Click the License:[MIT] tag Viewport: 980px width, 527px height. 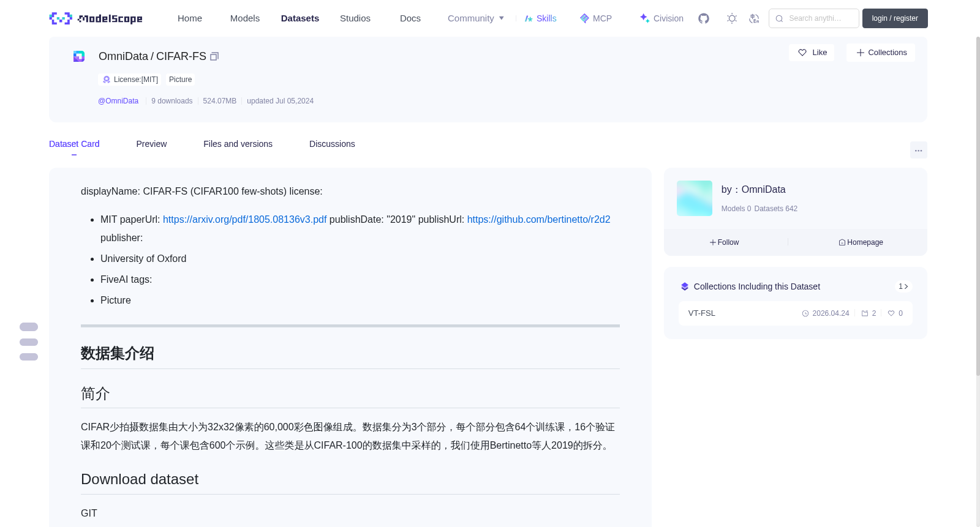pos(130,80)
